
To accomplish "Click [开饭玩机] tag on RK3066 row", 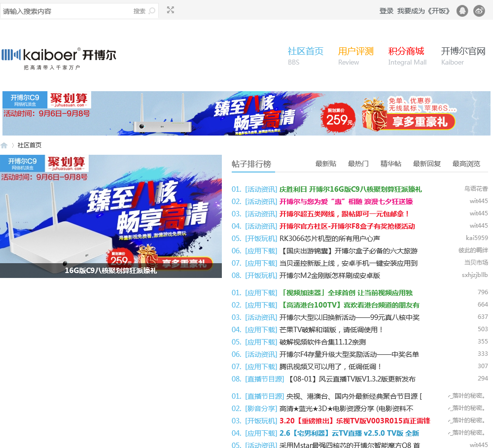I will tap(261, 239).
